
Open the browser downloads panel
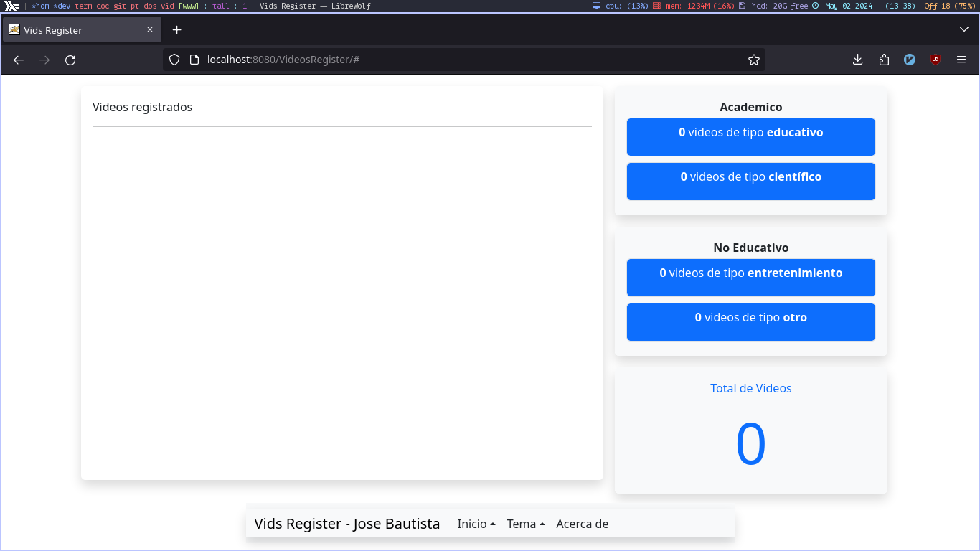pyautogui.click(x=857, y=60)
